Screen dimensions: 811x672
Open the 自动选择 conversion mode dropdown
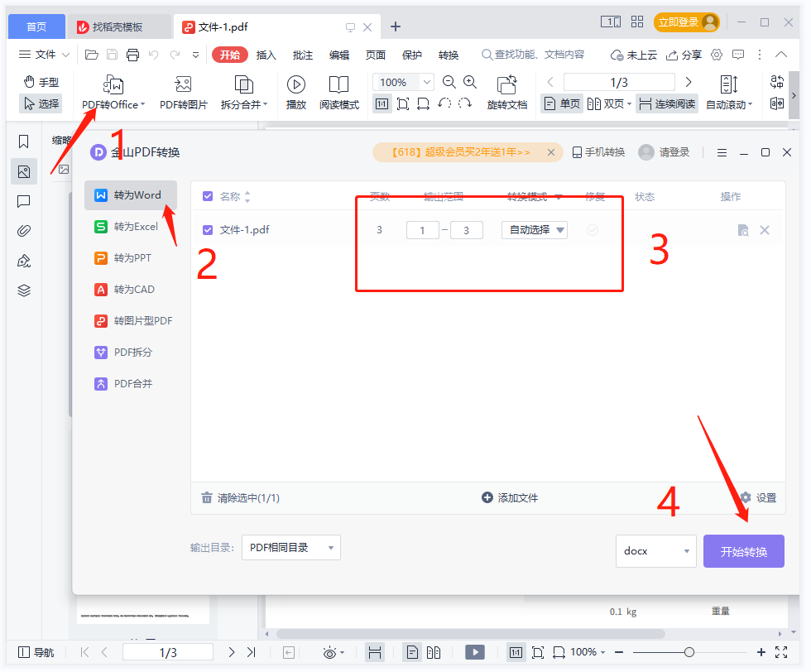pos(535,230)
